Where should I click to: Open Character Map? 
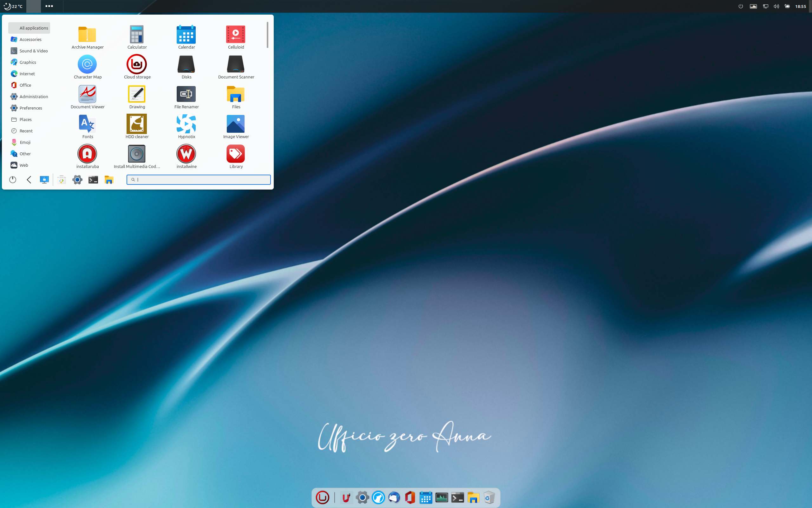[87, 67]
